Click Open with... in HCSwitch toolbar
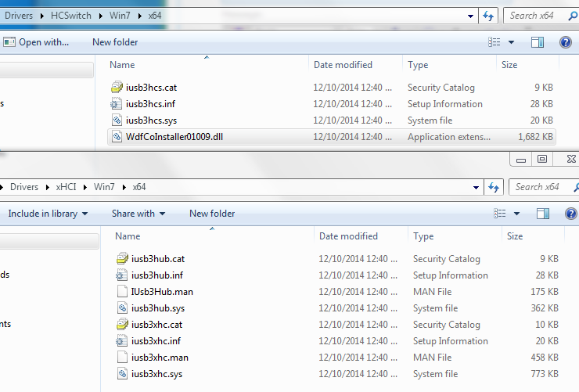This screenshot has height=392, width=579. click(x=36, y=42)
